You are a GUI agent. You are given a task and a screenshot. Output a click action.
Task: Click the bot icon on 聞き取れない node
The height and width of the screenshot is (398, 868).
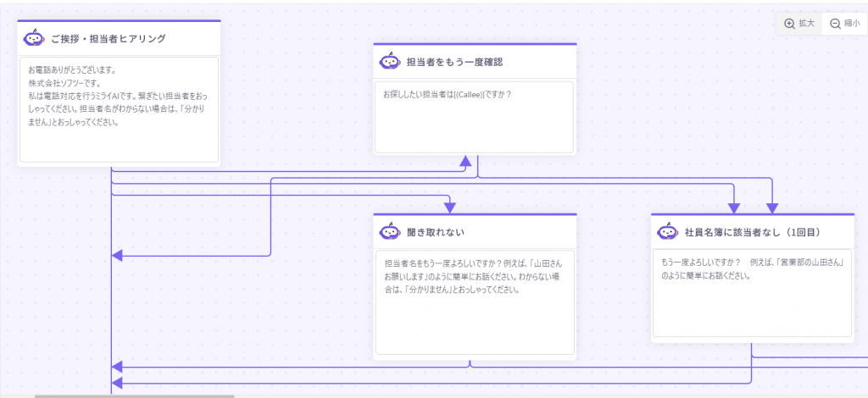[390, 232]
